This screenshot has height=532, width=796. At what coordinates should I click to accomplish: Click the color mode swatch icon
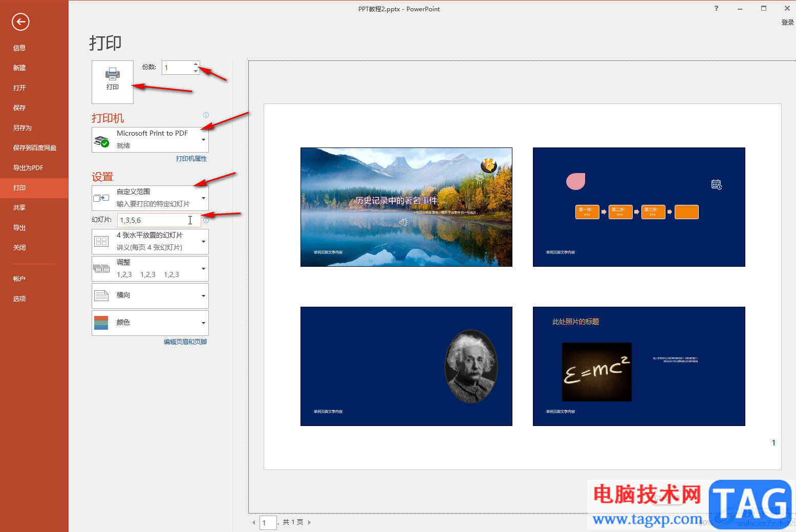pos(101,323)
